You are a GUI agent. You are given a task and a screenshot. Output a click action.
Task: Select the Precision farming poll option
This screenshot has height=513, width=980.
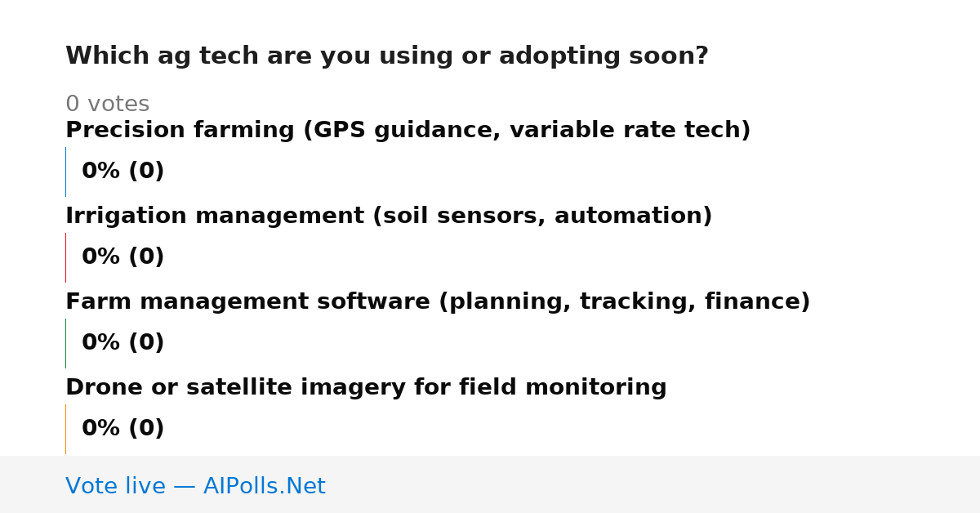[x=408, y=131]
